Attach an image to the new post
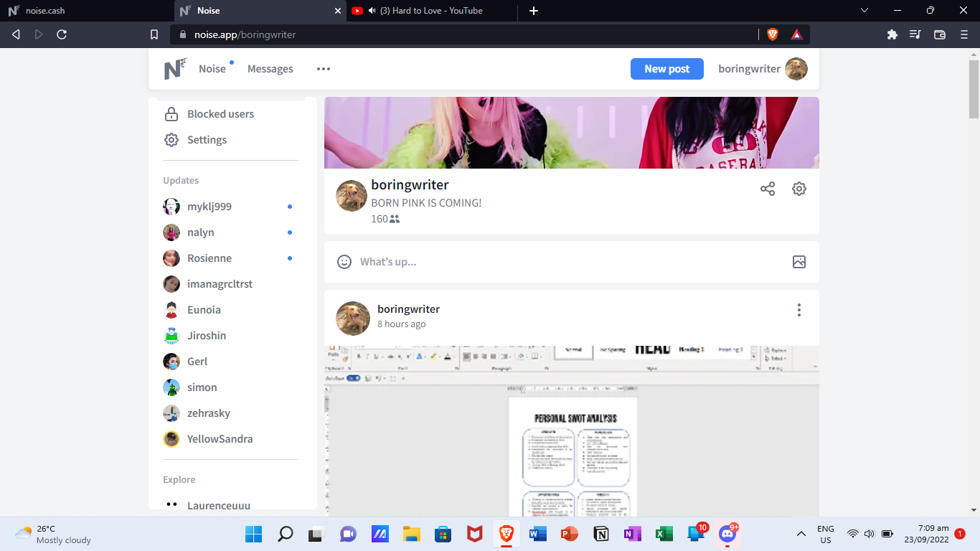 (799, 262)
